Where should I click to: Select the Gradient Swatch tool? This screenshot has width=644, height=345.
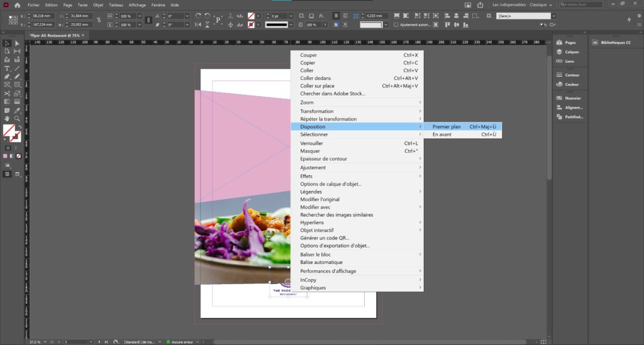(x=7, y=102)
